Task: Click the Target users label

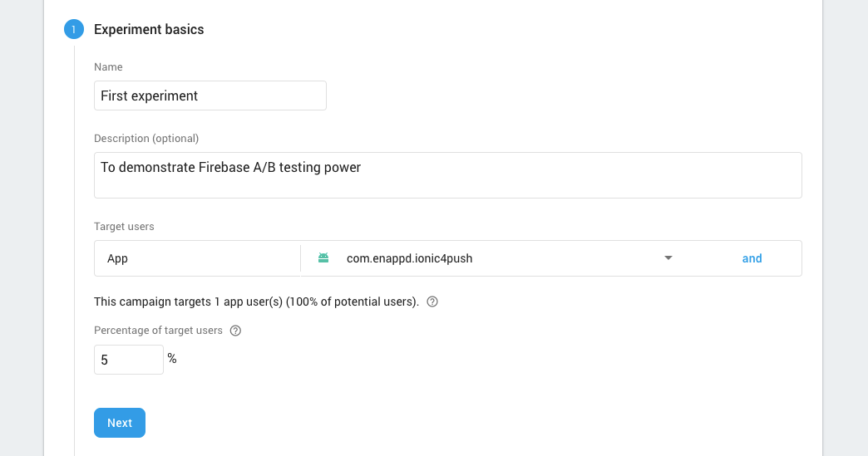Action: (x=124, y=227)
